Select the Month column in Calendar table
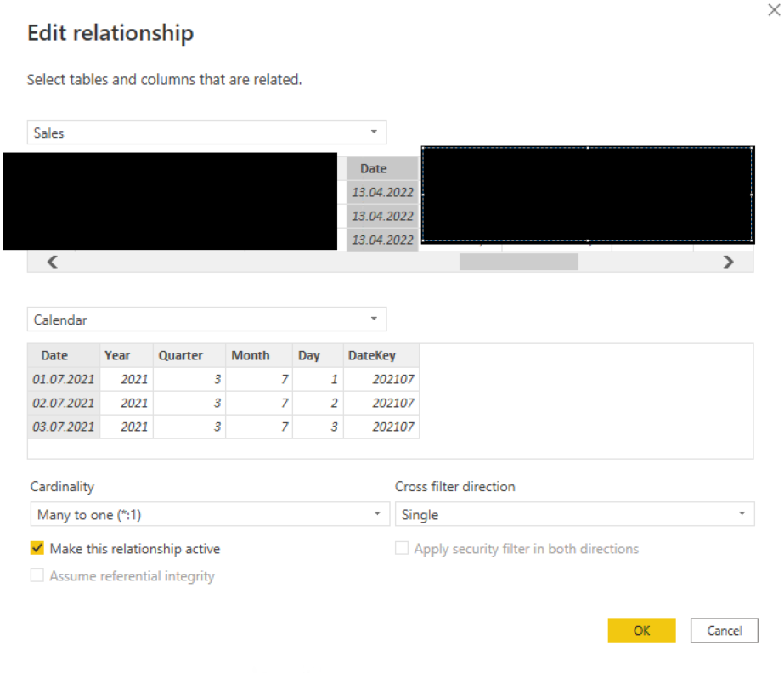The width and height of the screenshot is (784, 673). click(x=259, y=356)
